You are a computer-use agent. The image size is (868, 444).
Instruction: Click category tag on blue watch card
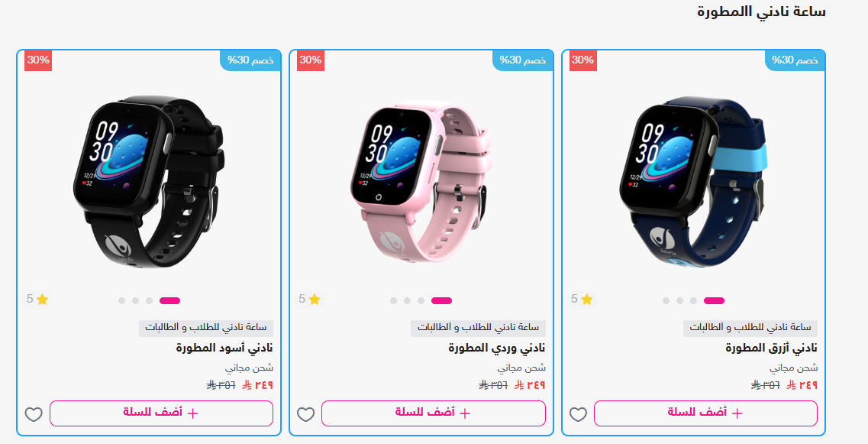(x=750, y=328)
